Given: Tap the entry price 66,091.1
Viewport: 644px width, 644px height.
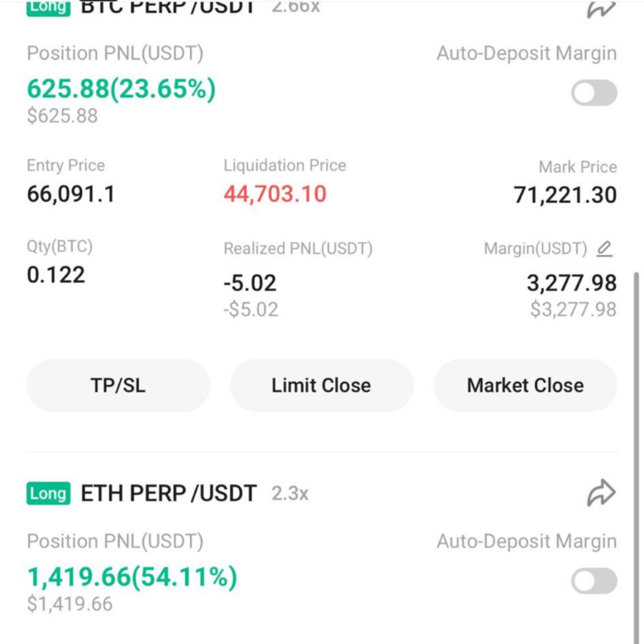Looking at the screenshot, I should 71,194.
